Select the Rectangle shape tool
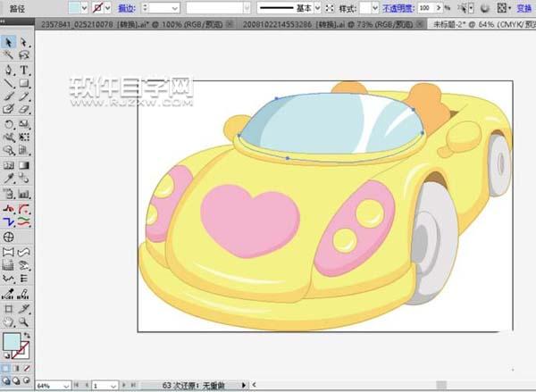 (24, 83)
